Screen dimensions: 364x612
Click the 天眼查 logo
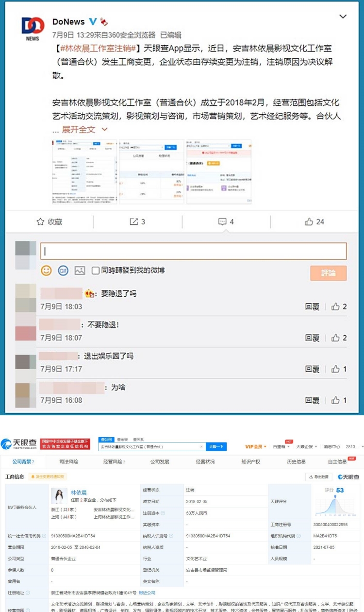coord(19,443)
